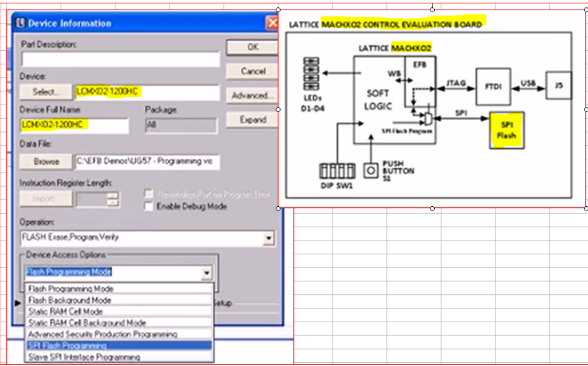Image resolution: width=588 pixels, height=366 pixels.
Task: Browse for a data file
Action: 46,161
